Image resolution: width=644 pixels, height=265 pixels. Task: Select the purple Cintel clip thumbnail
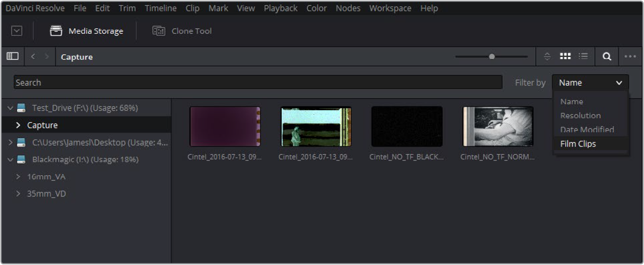point(225,126)
